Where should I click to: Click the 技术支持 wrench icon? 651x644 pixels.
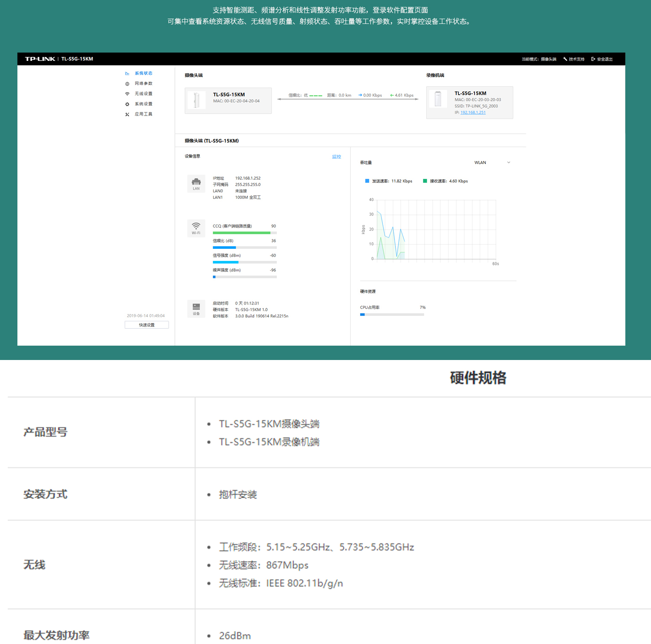pyautogui.click(x=565, y=59)
